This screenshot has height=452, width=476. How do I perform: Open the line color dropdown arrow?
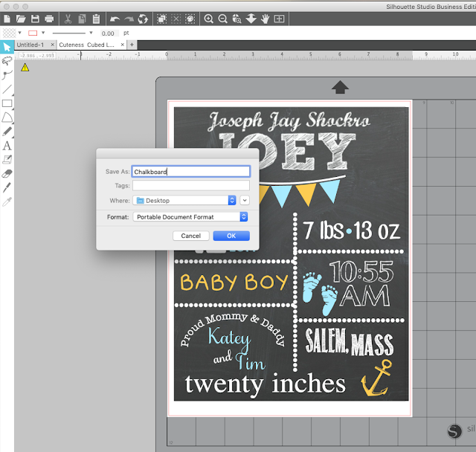point(43,33)
